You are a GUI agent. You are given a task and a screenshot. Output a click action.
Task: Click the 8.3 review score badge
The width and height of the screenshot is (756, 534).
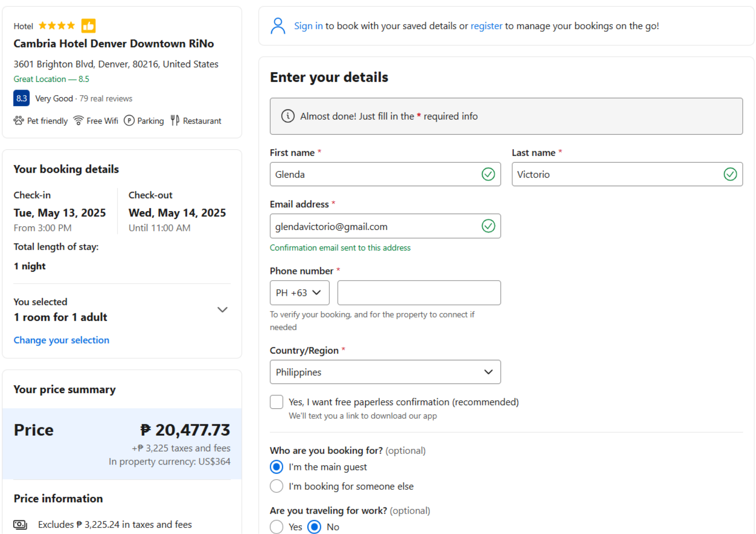21,98
